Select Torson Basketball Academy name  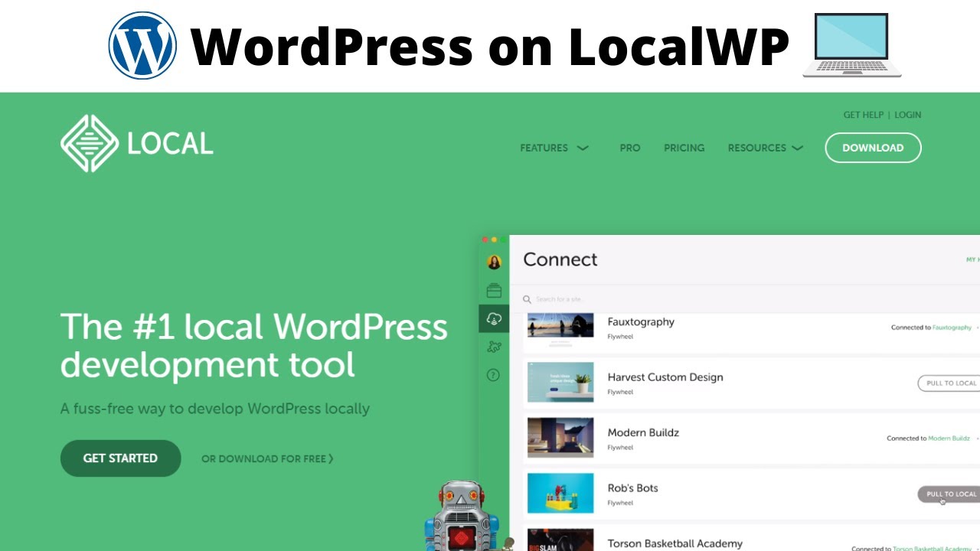(x=675, y=543)
